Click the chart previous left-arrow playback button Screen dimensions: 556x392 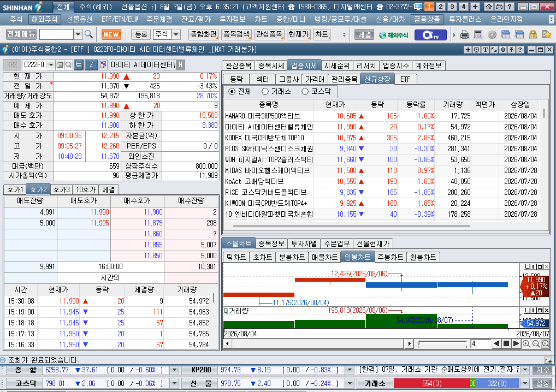pos(496,343)
